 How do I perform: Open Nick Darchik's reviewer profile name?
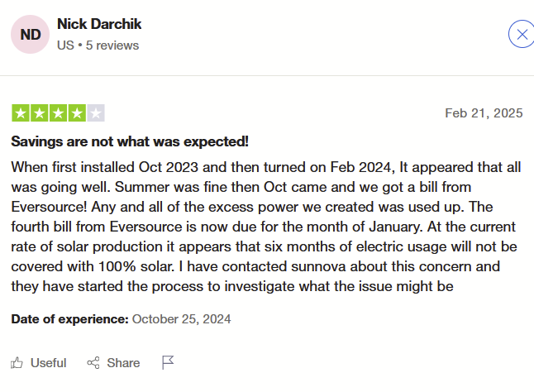click(x=98, y=24)
